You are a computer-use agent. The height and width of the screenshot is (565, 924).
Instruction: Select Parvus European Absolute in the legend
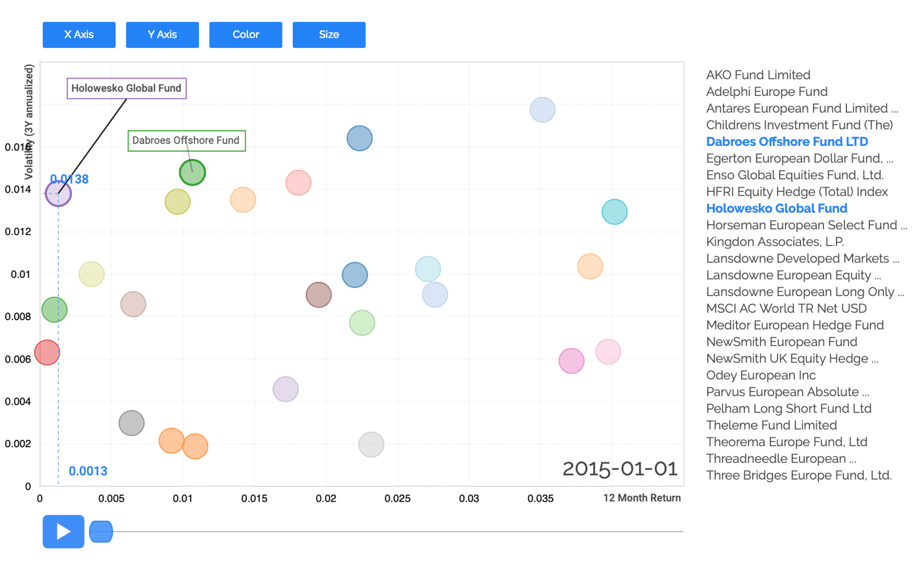788,392
